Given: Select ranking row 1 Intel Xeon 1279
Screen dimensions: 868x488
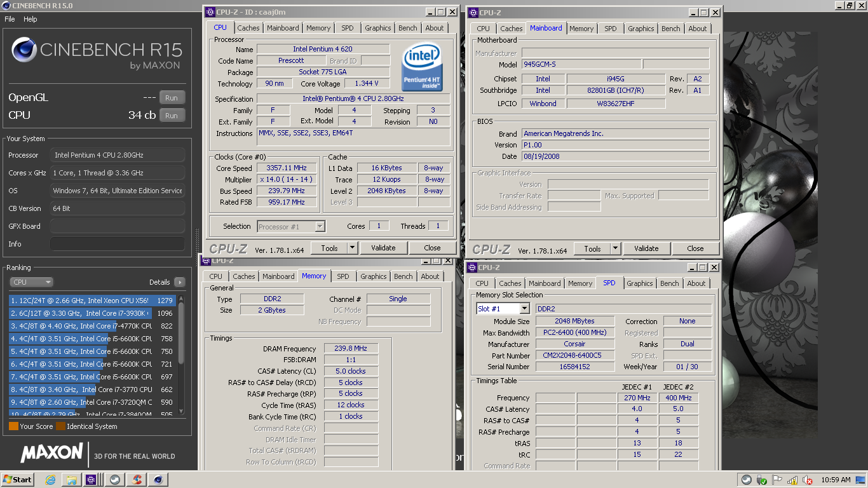Looking at the screenshot, I should coord(92,301).
